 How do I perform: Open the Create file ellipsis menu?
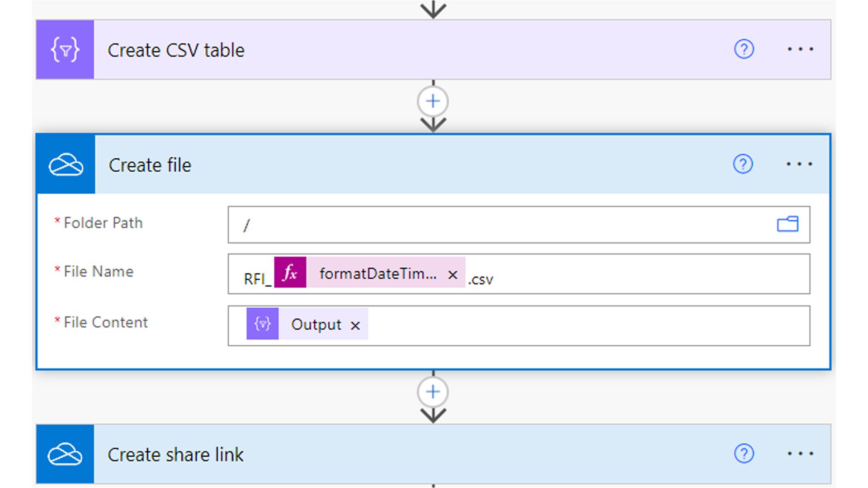[799, 164]
